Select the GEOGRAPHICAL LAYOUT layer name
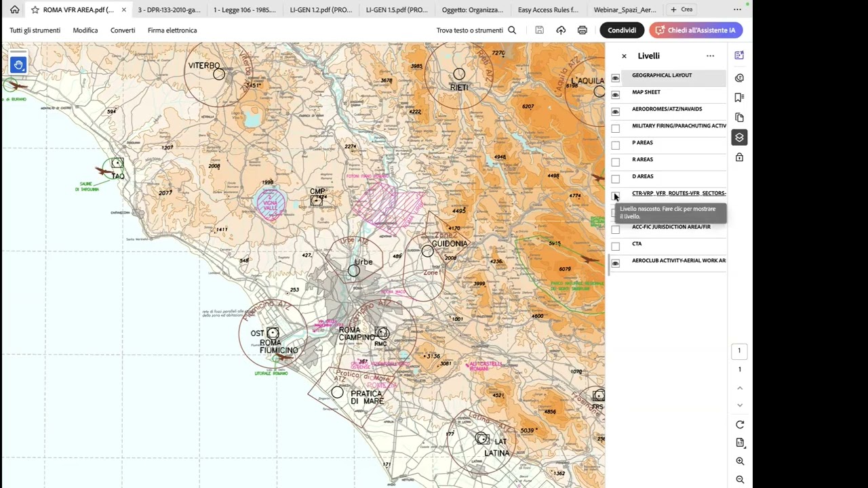This screenshot has height=488, width=868. point(662,75)
